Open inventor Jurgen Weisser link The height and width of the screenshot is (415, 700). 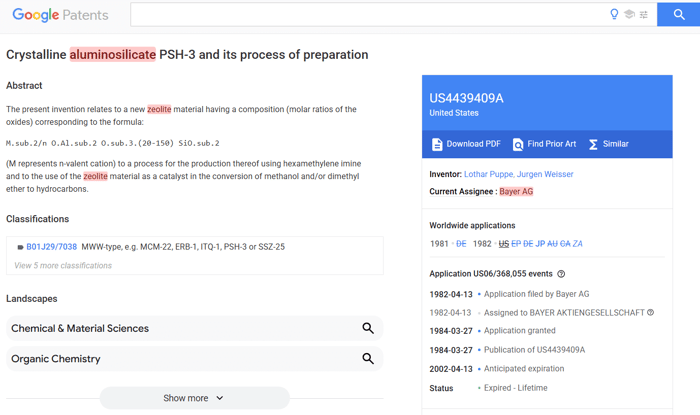point(547,174)
